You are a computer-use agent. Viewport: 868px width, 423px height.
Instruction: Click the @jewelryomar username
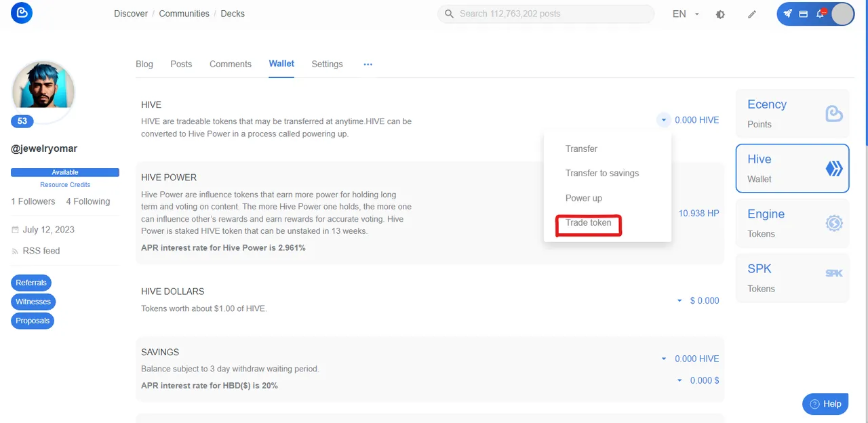click(44, 148)
